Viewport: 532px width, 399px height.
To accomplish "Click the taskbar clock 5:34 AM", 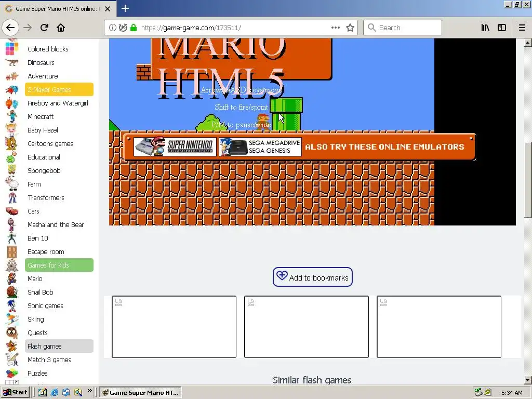I will [512, 393].
